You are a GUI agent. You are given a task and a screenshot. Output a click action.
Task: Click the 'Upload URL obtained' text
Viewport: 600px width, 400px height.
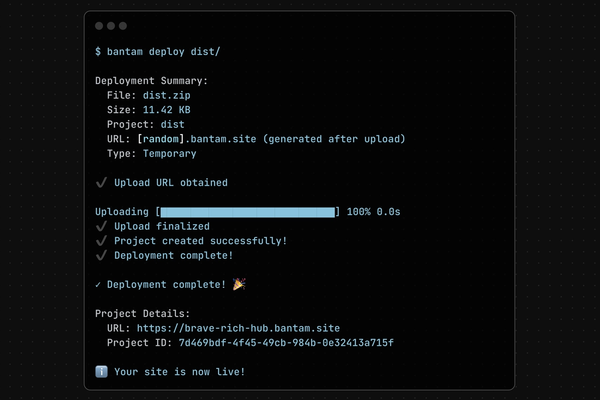171,183
